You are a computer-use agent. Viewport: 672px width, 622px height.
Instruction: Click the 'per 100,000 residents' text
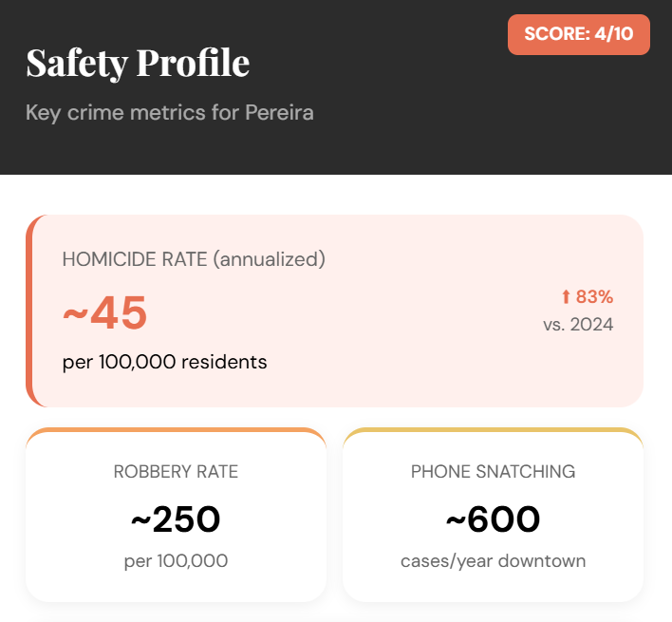pyautogui.click(x=164, y=362)
